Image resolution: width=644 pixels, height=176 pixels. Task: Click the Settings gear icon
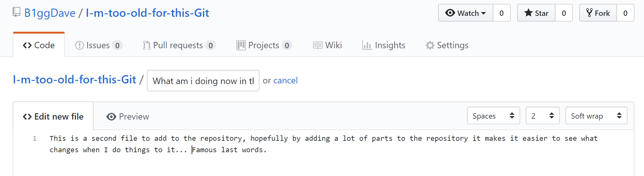tap(430, 45)
